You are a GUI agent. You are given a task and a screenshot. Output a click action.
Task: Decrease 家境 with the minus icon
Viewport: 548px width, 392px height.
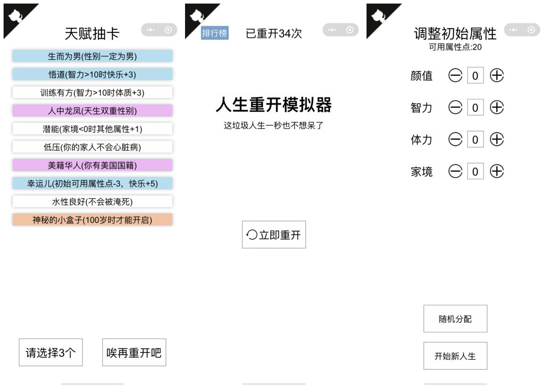pyautogui.click(x=455, y=171)
